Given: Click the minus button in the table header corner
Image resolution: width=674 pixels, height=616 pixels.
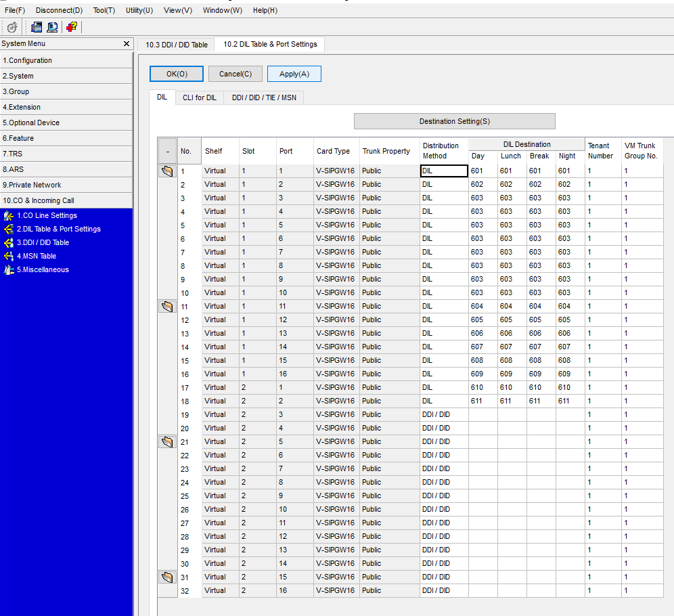Looking at the screenshot, I should 167,152.
